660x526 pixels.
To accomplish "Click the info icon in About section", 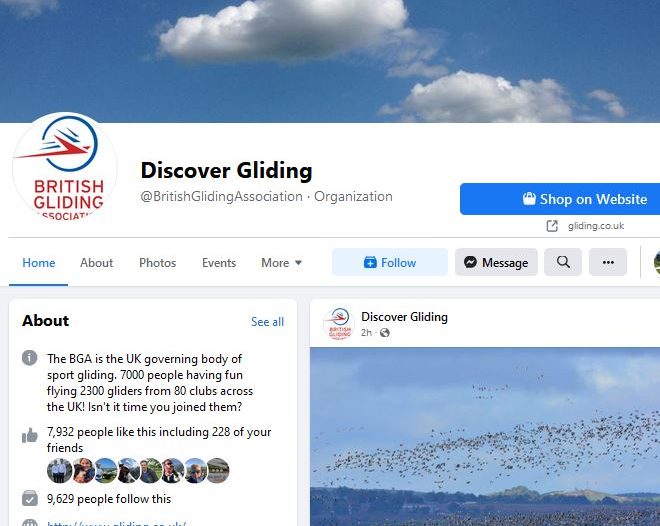I will (x=29, y=358).
